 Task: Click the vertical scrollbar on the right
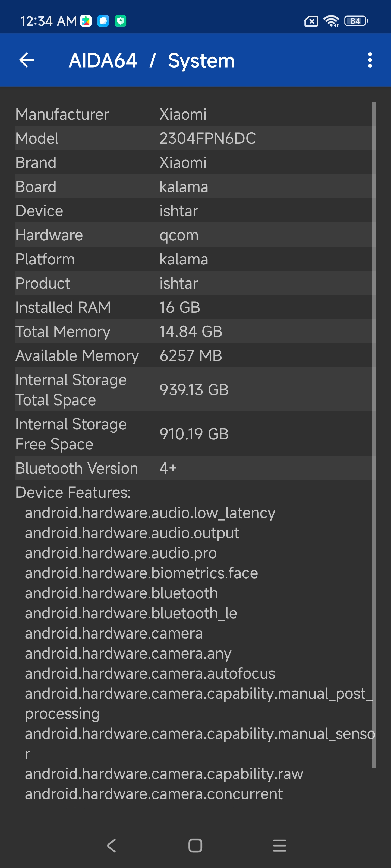(373, 435)
